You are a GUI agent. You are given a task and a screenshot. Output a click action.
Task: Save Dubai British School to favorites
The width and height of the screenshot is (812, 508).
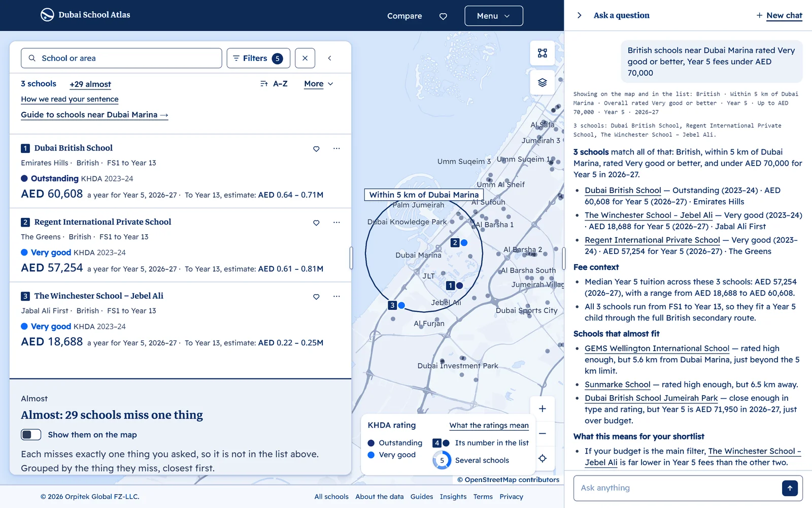click(316, 149)
